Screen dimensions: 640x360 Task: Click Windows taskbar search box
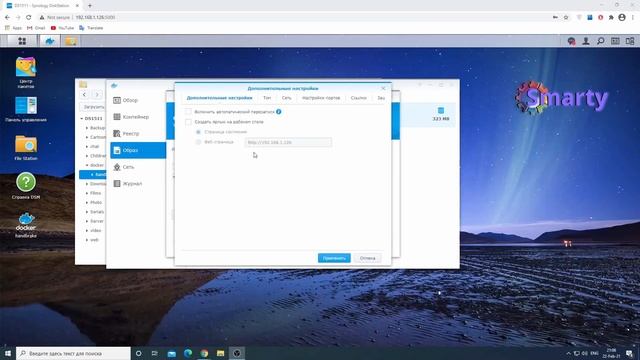73,353
